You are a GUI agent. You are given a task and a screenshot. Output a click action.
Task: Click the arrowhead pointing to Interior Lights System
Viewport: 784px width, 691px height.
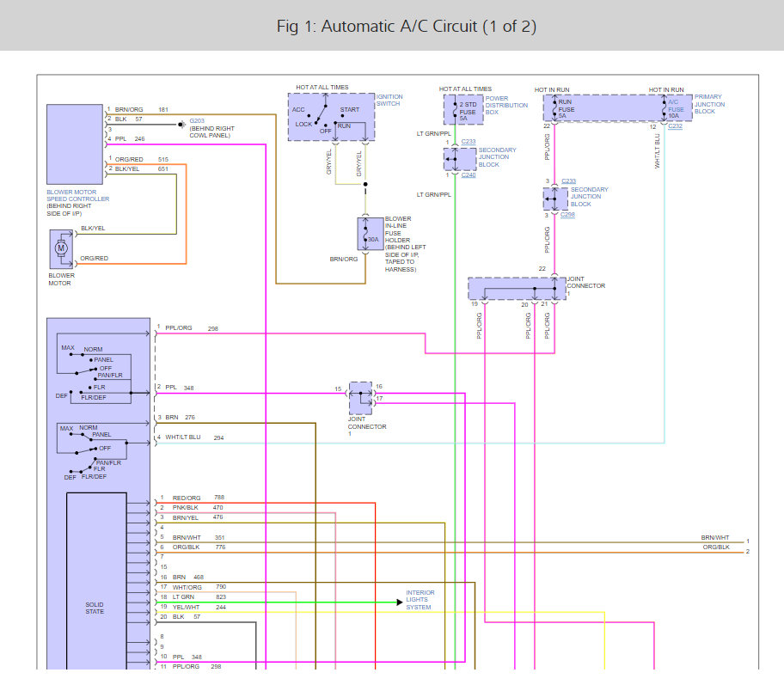coord(400,602)
